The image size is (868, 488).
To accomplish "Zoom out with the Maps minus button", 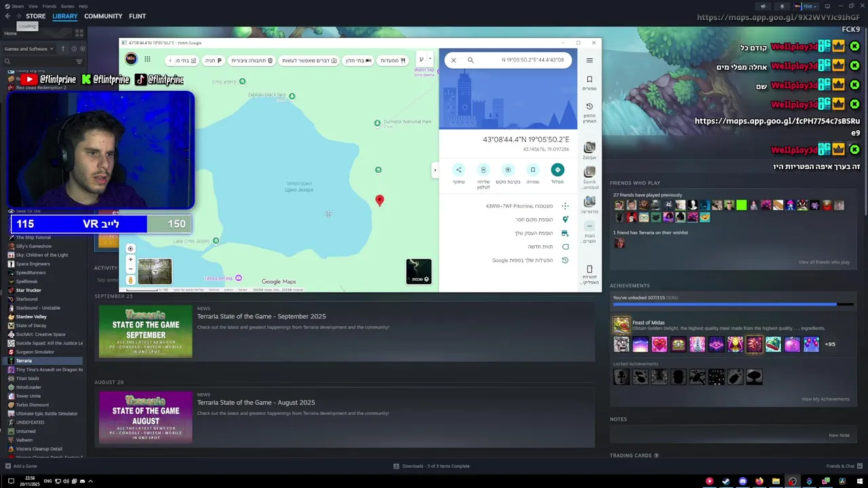I will 130,269.
